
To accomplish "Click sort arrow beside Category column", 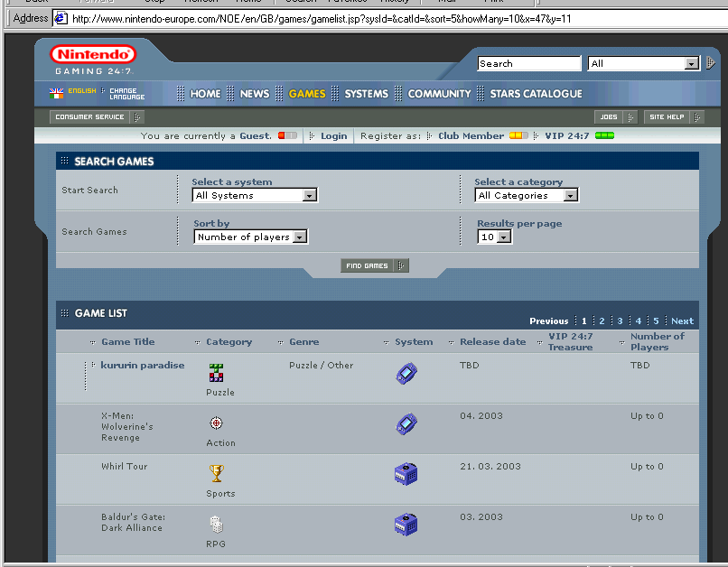I will [x=197, y=342].
